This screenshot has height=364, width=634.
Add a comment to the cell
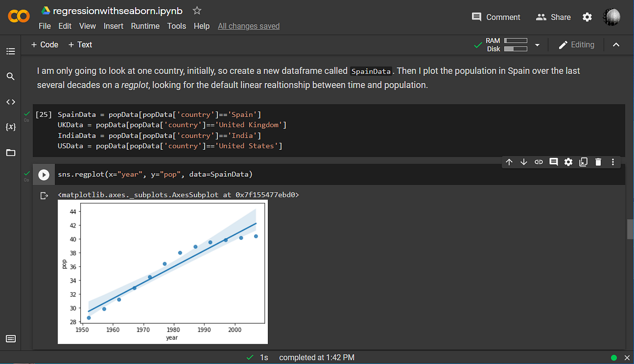click(553, 162)
